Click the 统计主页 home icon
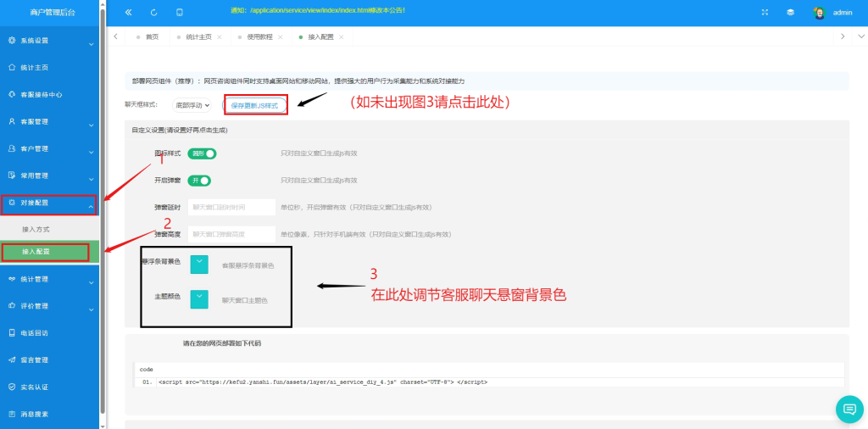Image resolution: width=868 pixels, height=429 pixels. [x=12, y=68]
